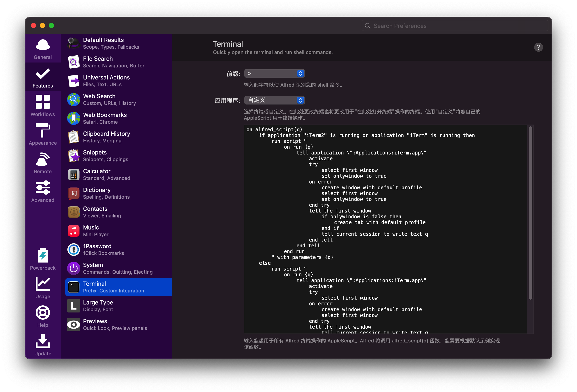This screenshot has height=392, width=577.
Task: Select the Features checkmark icon
Action: coord(43,74)
